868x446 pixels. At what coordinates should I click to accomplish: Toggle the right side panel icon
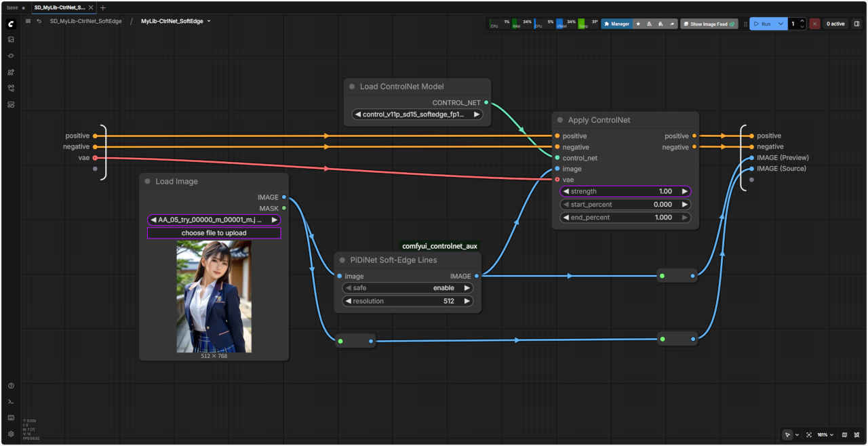(x=856, y=24)
